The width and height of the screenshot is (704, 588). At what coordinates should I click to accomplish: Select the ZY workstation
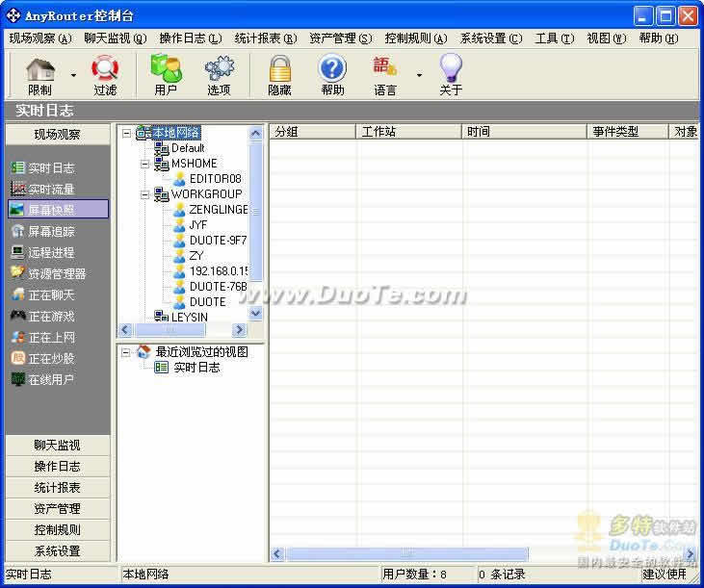(x=196, y=256)
